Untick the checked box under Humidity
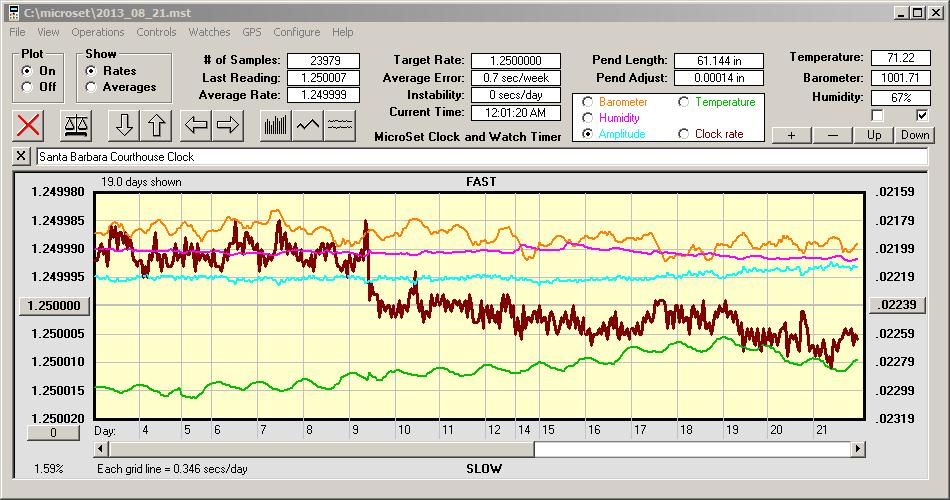The height and width of the screenshot is (500, 950). coord(922,115)
